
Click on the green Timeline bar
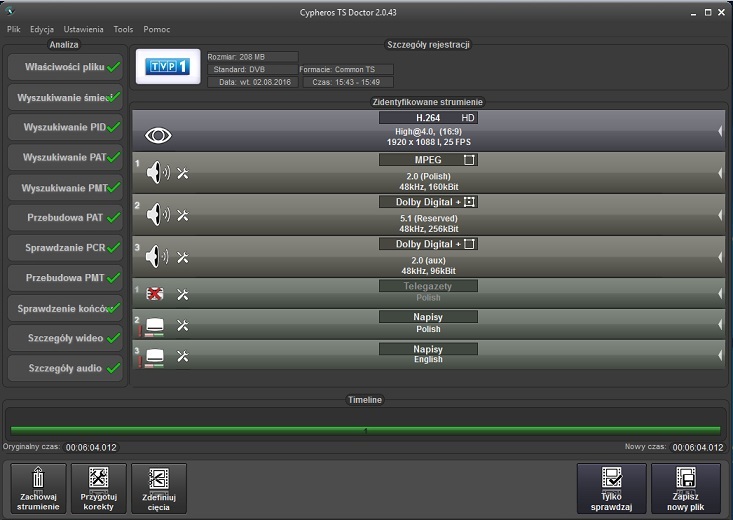(x=365, y=430)
